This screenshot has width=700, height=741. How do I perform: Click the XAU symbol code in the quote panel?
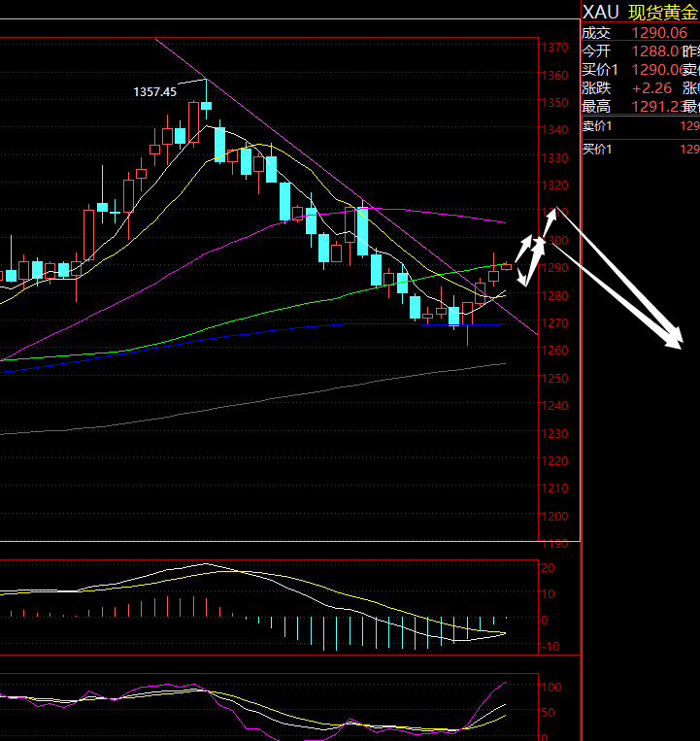point(600,13)
